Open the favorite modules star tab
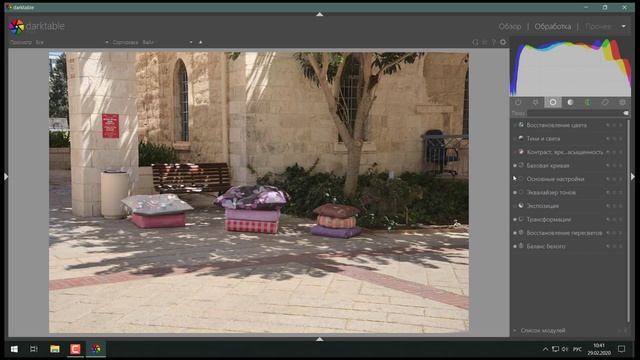Screen dimensions: 640x360 535,102
